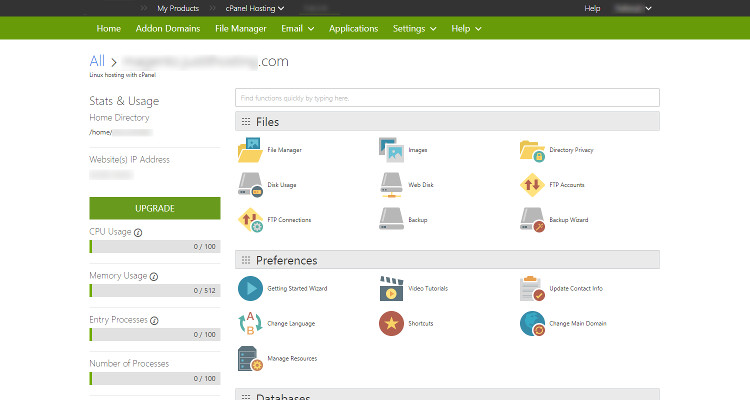Screen dimensions: 750x400
Task: Click the Website(s) IP Address label
Action: coord(129,159)
